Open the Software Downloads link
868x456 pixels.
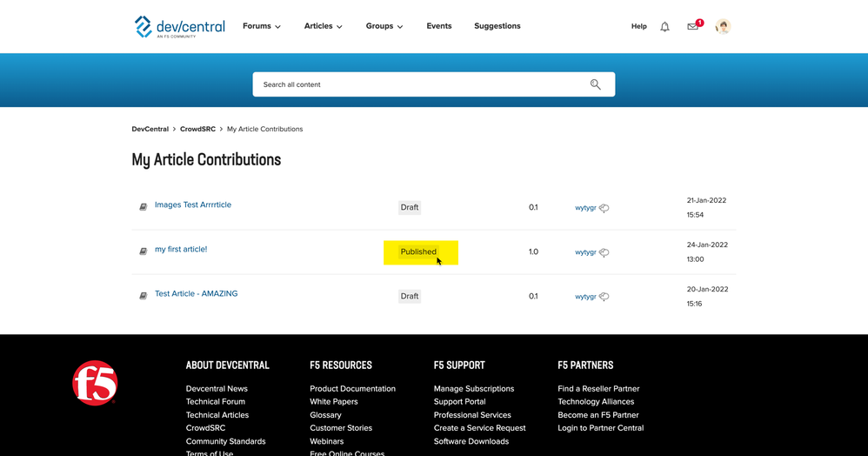[471, 441]
